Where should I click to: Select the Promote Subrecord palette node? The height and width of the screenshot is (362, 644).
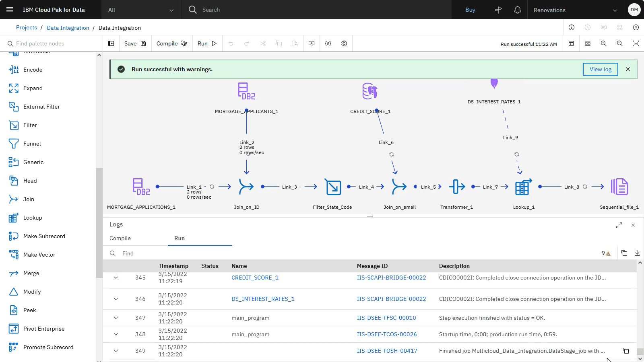click(47, 347)
